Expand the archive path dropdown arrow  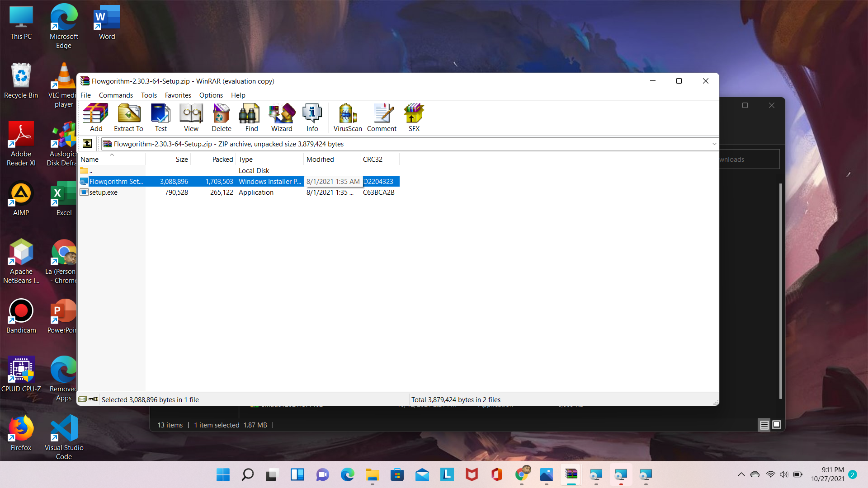tap(714, 144)
